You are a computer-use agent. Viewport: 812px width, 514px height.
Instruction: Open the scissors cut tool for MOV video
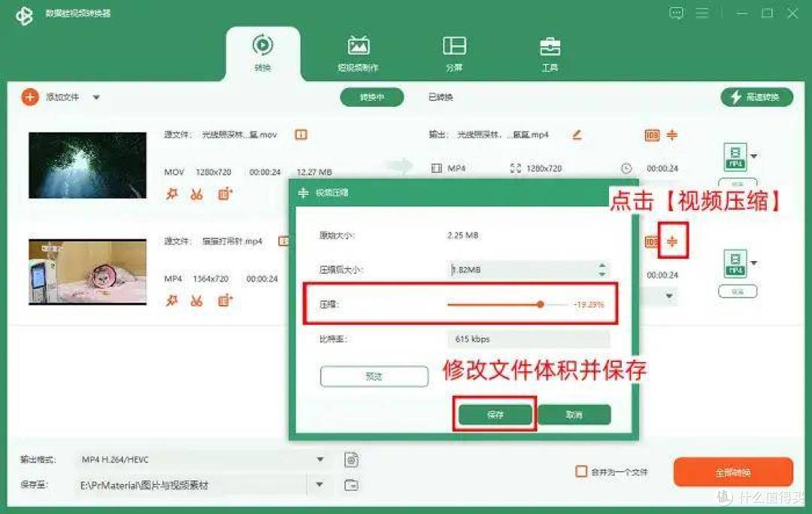(197, 194)
